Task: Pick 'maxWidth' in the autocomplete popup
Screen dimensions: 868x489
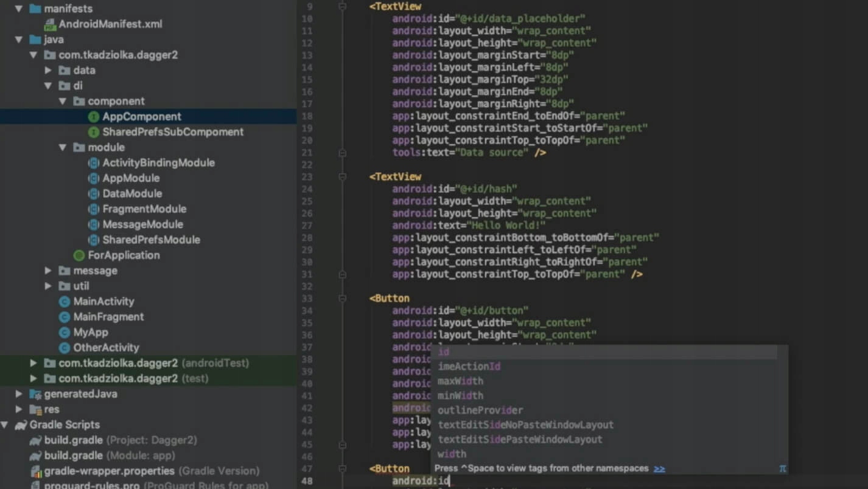Action: (604, 381)
